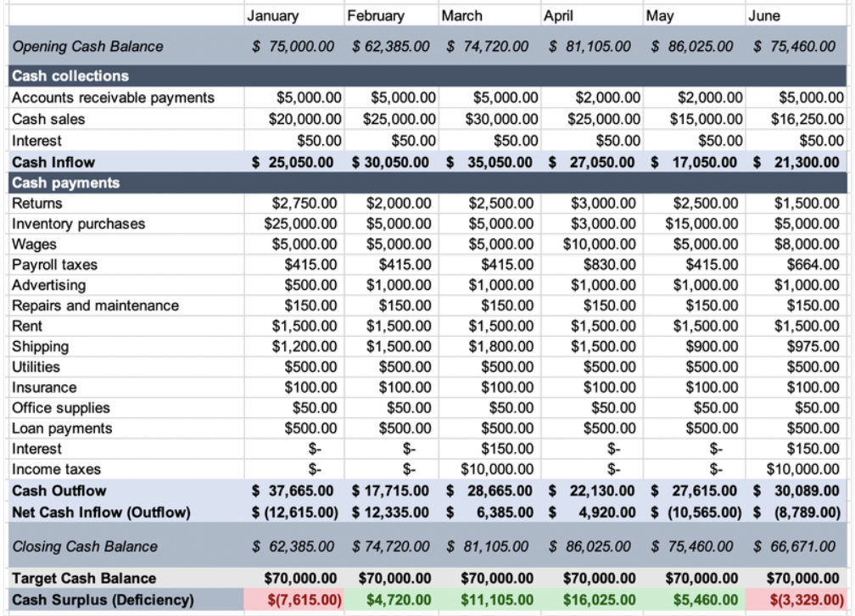Select the Repairs and maintenance label
The height and width of the screenshot is (616, 855).
click(x=95, y=305)
